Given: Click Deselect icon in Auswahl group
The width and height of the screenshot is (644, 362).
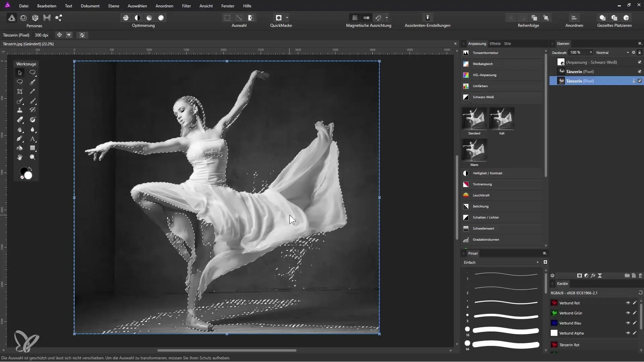Looking at the screenshot, I should click(239, 18).
